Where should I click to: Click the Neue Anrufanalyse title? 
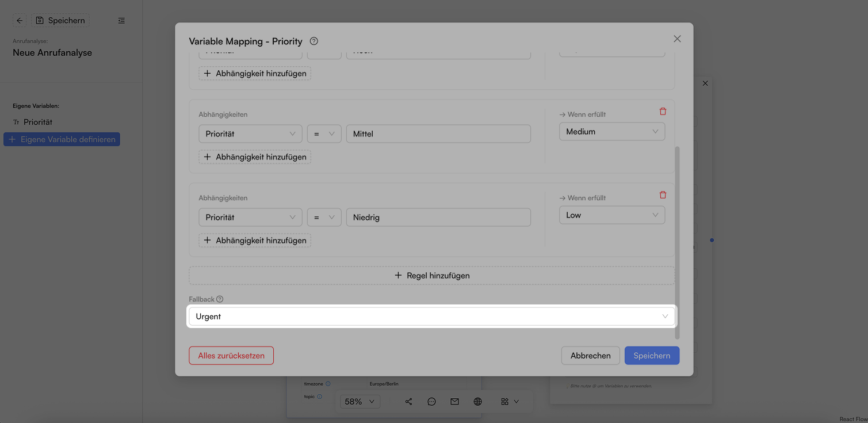point(52,52)
